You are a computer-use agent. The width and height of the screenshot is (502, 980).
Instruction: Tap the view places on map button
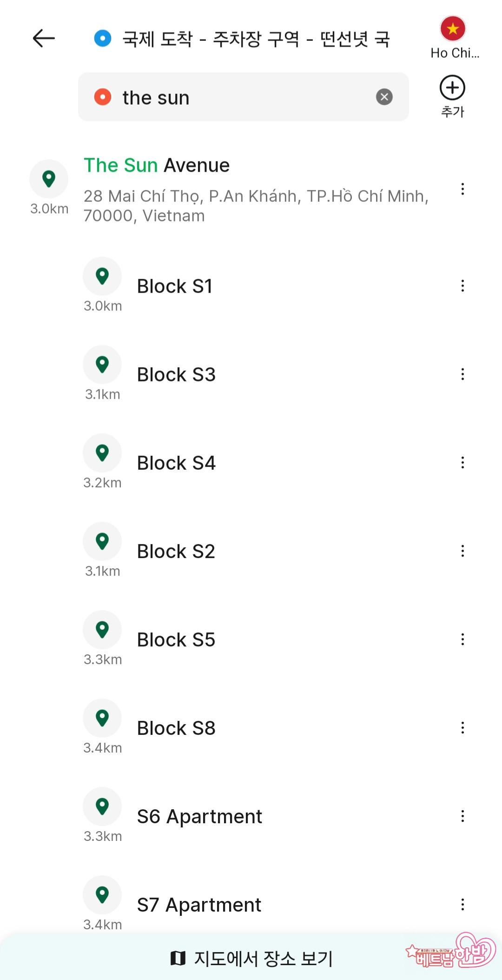tap(251, 958)
